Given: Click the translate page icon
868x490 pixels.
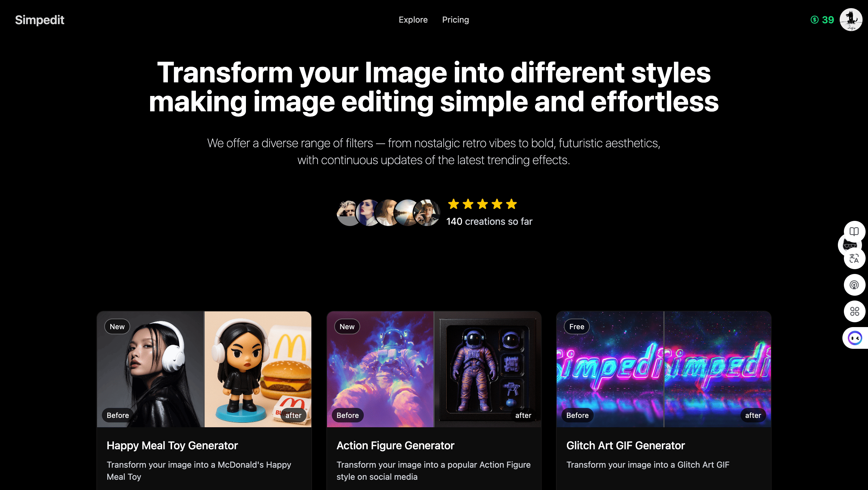Looking at the screenshot, I should pyautogui.click(x=854, y=259).
